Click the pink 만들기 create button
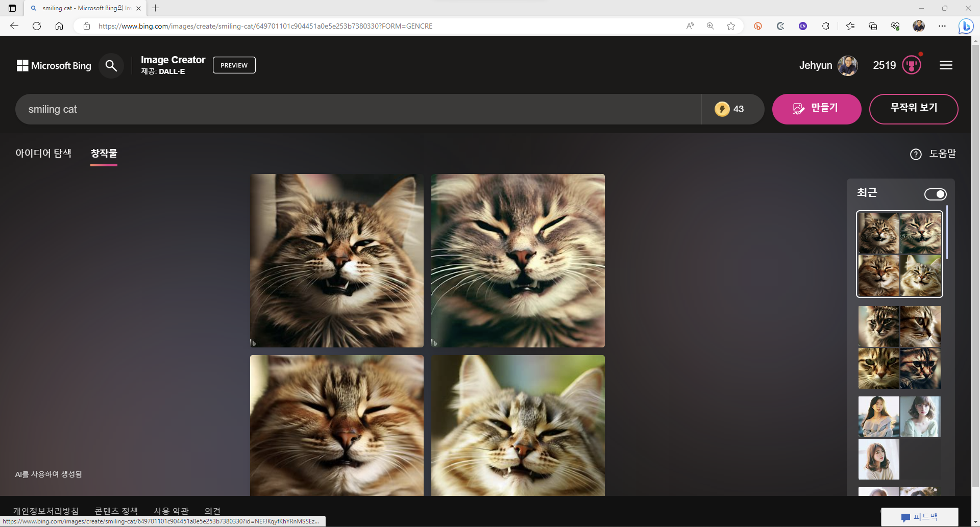The image size is (980, 527). [817, 109]
